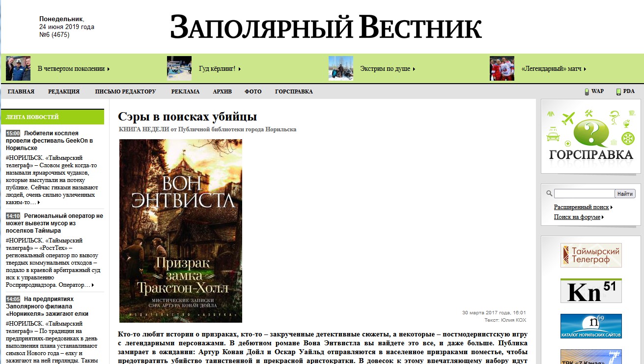Open the РЕДАКЦИЯ menu item
This screenshot has height=364, width=644.
[64, 91]
